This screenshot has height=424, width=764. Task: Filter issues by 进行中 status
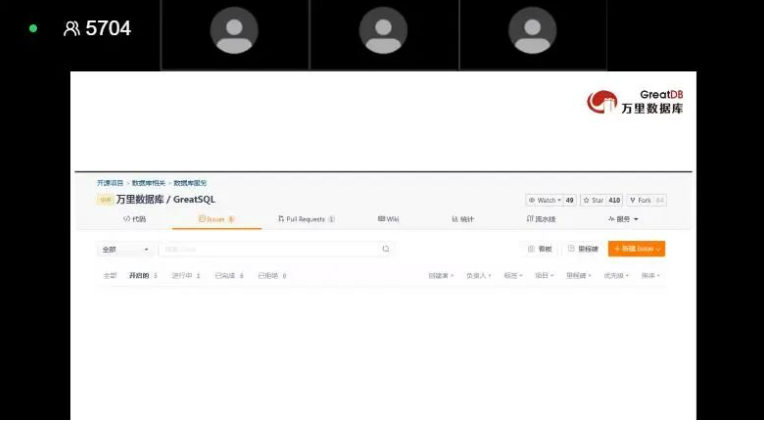186,276
